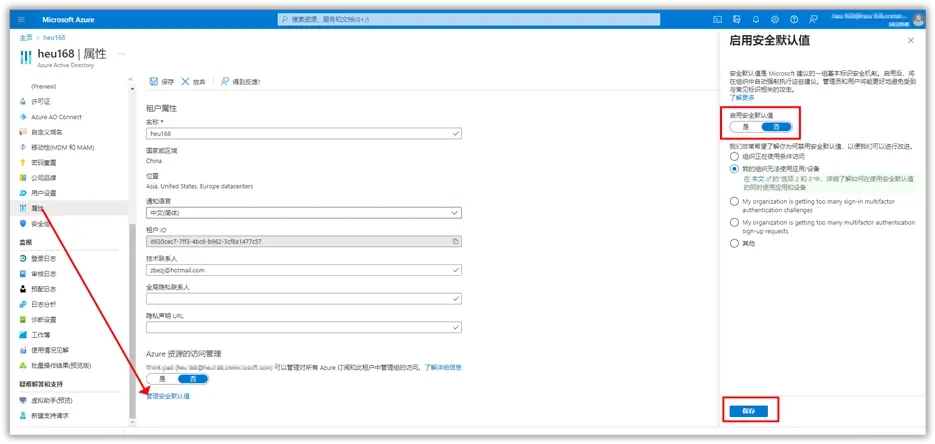Click 放弃 in the properties toolbar
Screen dimensions: 935x444
click(193, 82)
